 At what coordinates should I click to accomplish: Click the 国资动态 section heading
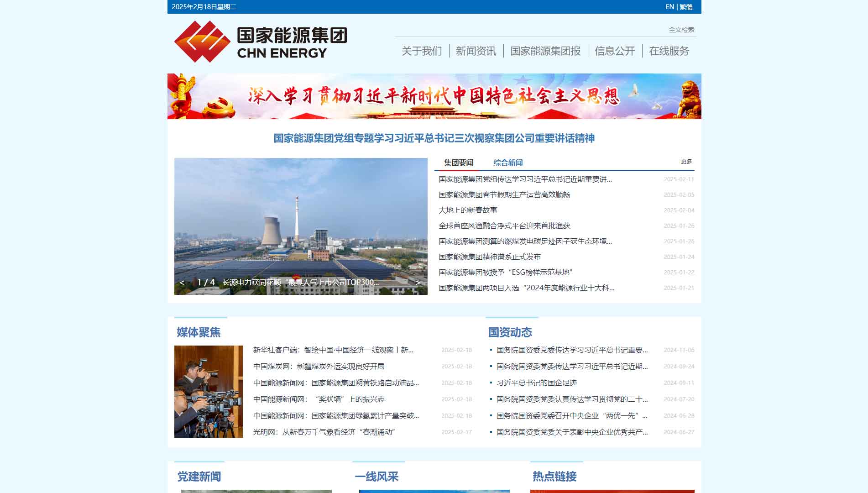coord(510,332)
